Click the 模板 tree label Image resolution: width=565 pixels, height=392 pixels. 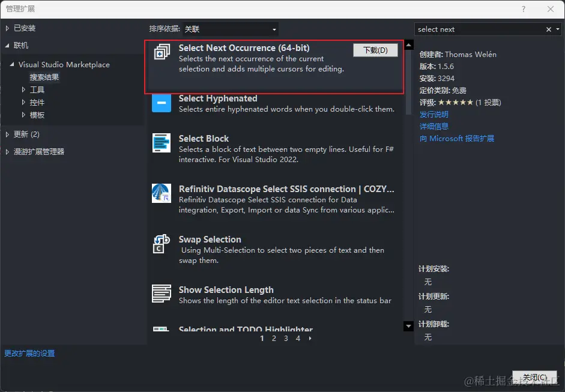37,115
